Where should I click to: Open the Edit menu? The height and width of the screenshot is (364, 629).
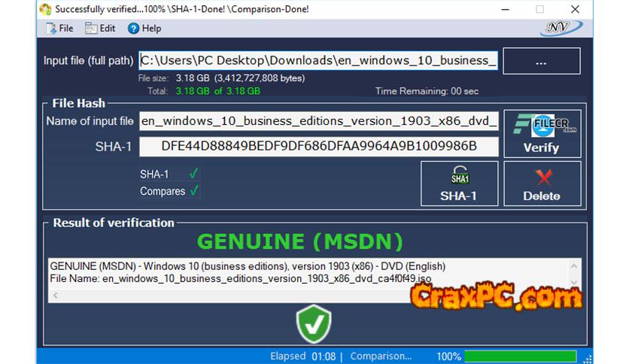pyautogui.click(x=100, y=29)
